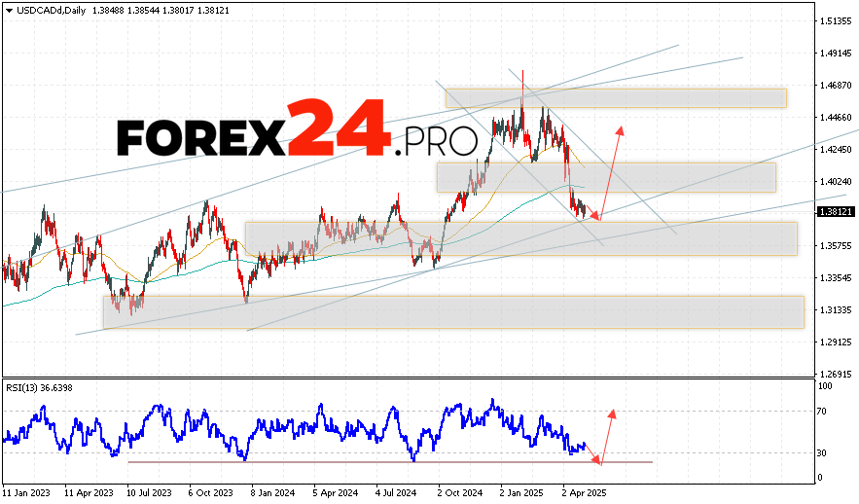Select the USDCADd,Daily chart title text
This screenshot has width=859, height=504.
[51, 11]
